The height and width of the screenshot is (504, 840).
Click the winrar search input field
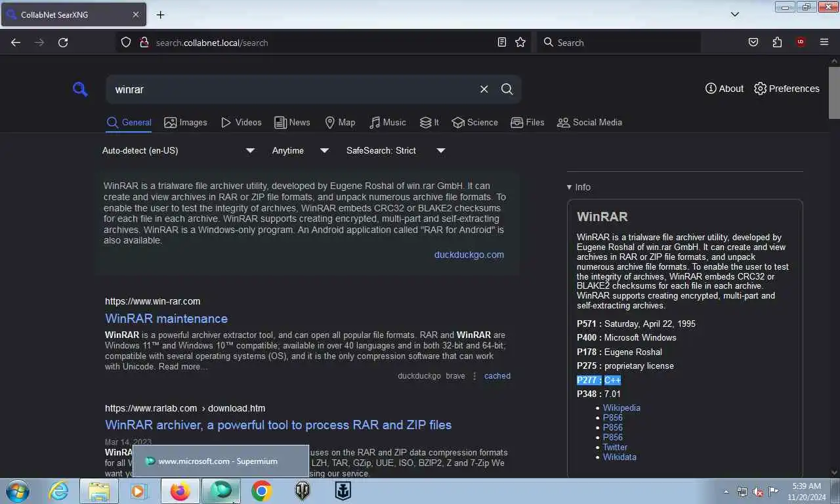point(292,89)
